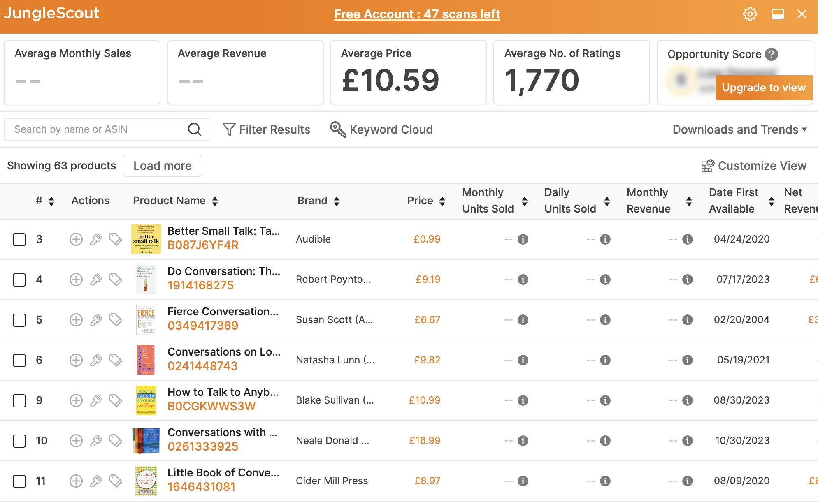The image size is (818, 504).
Task: Sort by Brand column
Action: (337, 201)
